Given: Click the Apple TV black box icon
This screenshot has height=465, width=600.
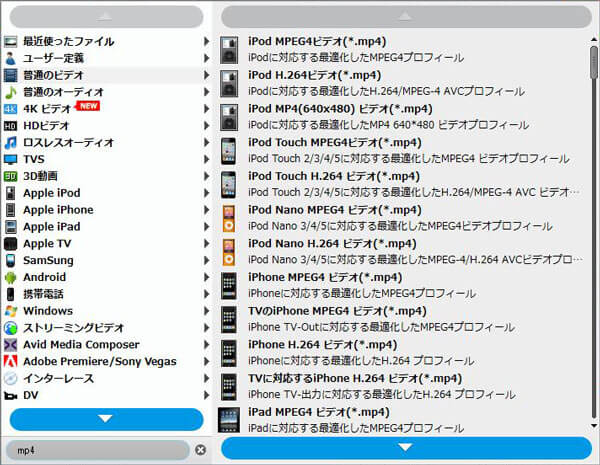Looking at the screenshot, I should coord(11,243).
